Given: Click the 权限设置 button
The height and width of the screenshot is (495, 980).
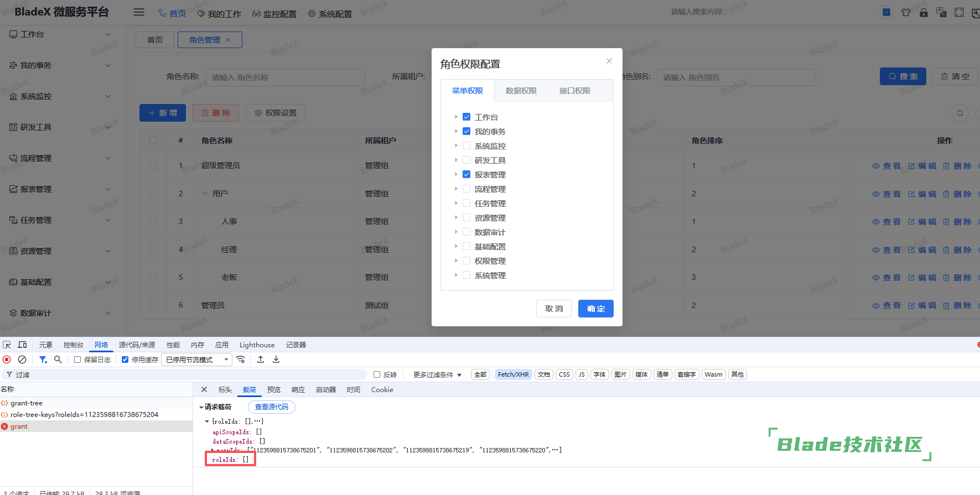Looking at the screenshot, I should point(276,113).
